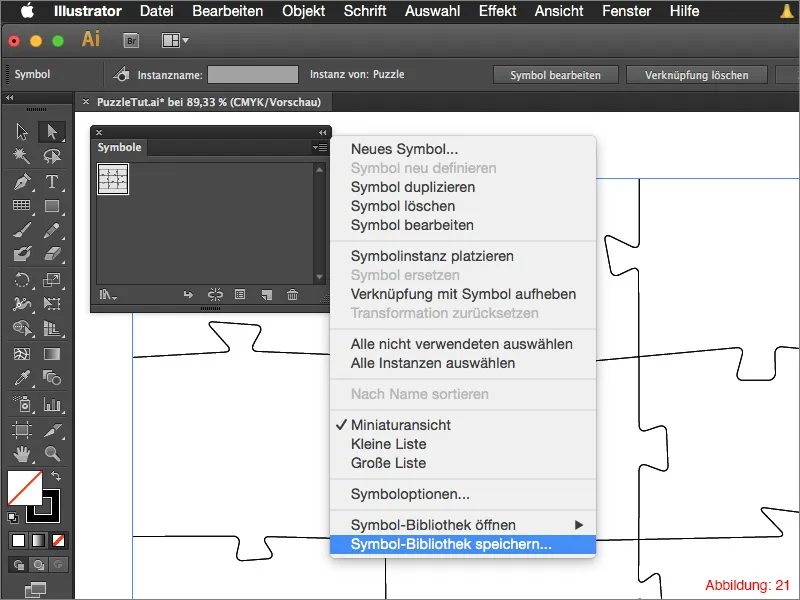
Task: Click Place Symbol Instance icon in panel
Action: (188, 294)
